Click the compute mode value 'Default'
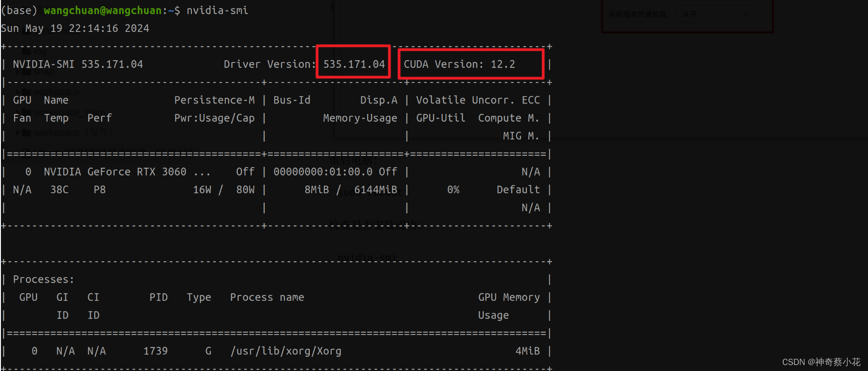This screenshot has width=868, height=371. click(518, 190)
